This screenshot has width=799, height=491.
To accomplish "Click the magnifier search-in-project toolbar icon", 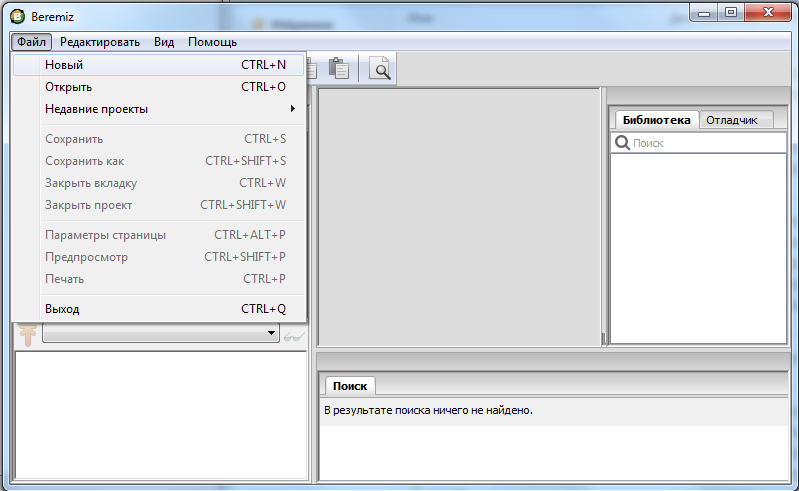I will [x=380, y=69].
